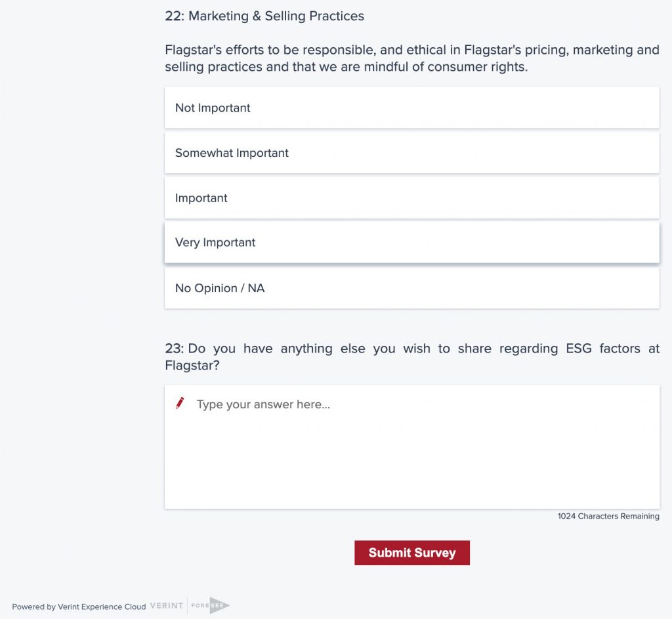The image size is (672, 619).
Task: Click the number 22 question label
Action: pos(174,16)
